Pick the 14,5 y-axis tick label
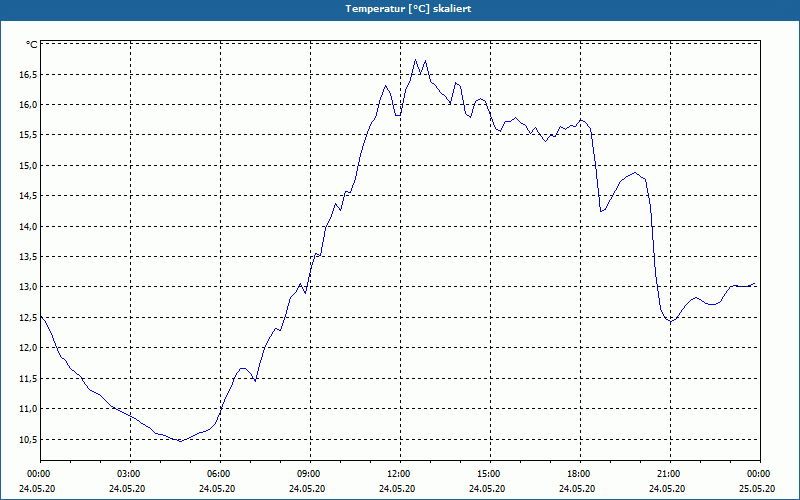The height and width of the screenshot is (500, 800). tap(28, 196)
